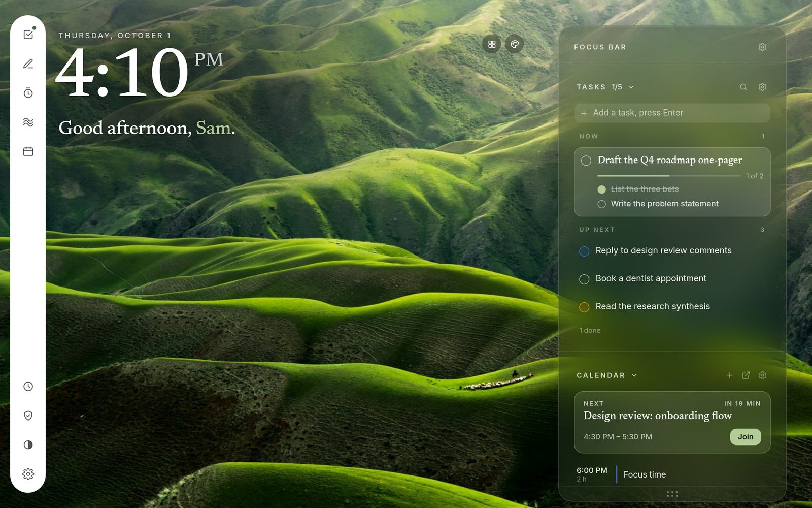Open calendar in external window icon
The width and height of the screenshot is (812, 508).
746,375
